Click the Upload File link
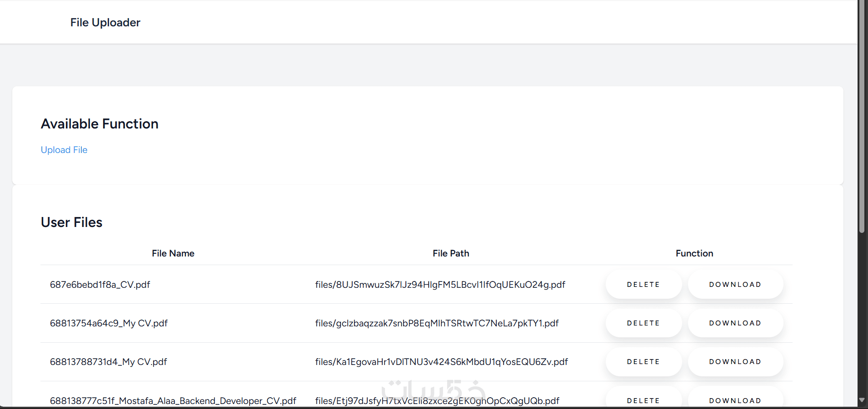 click(64, 150)
